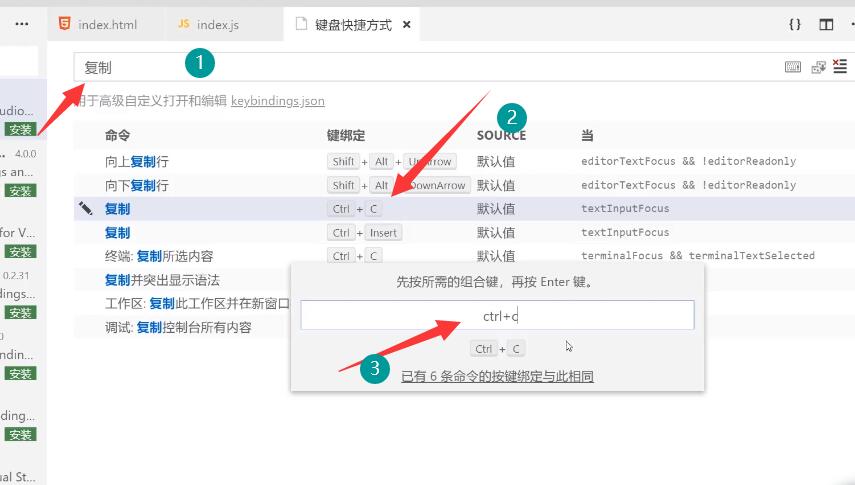Select the 向上复制行 command row
The width and height of the screenshot is (855, 485).
pos(464,161)
